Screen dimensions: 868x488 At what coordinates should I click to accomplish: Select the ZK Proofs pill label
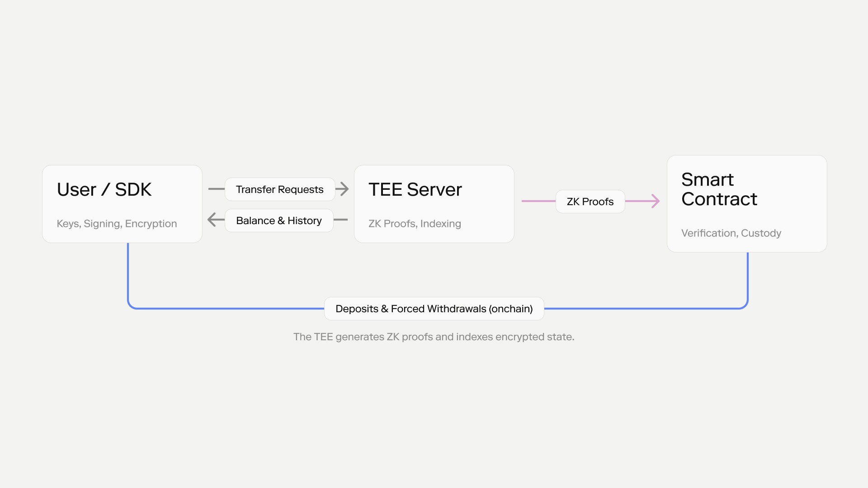pos(590,202)
